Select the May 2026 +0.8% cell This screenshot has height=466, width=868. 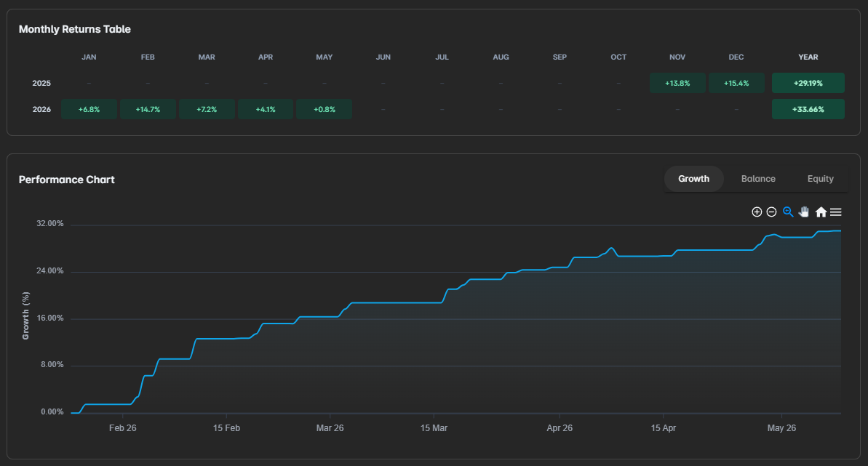pyautogui.click(x=324, y=109)
